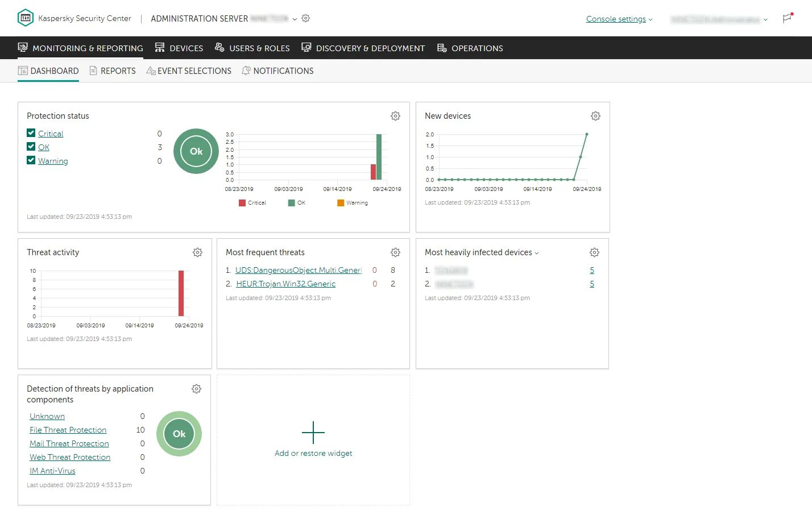This screenshot has height=519, width=812.
Task: Open the Administration Server gear settings icon
Action: pos(306,18)
